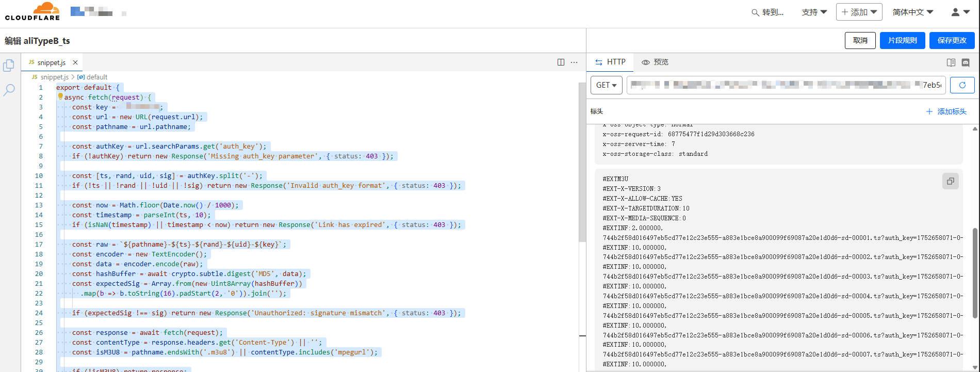Screen dimensions: 980x372
Task: Expand the 支持 support menu
Action: 814,12
